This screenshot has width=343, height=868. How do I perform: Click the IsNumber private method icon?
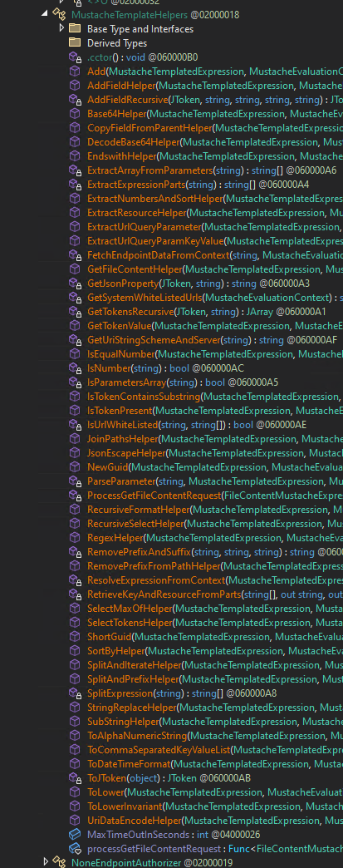75,368
